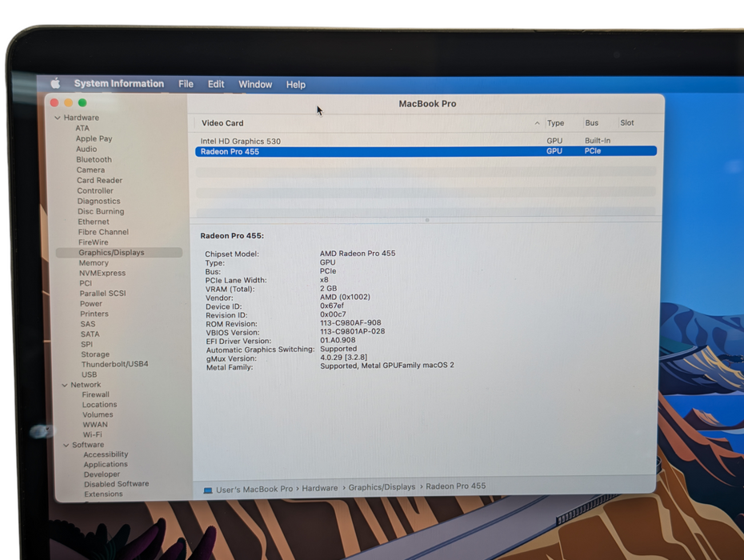Select Developer under Software
Screen dimensions: 744x560
point(102,474)
